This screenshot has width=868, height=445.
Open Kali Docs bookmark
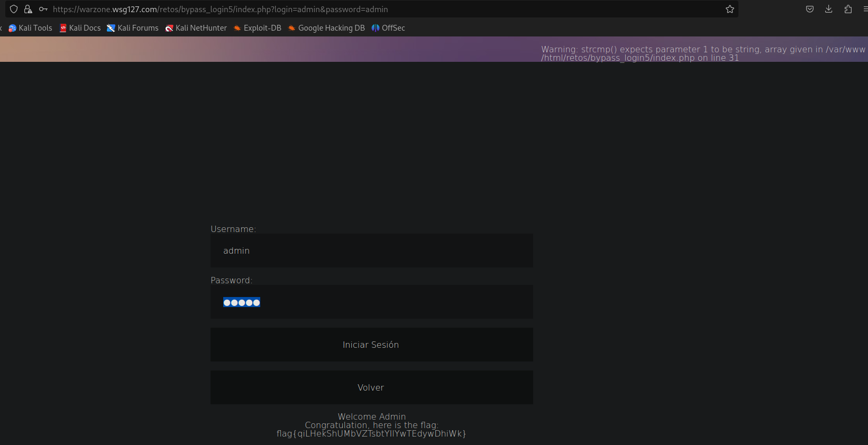(80, 28)
